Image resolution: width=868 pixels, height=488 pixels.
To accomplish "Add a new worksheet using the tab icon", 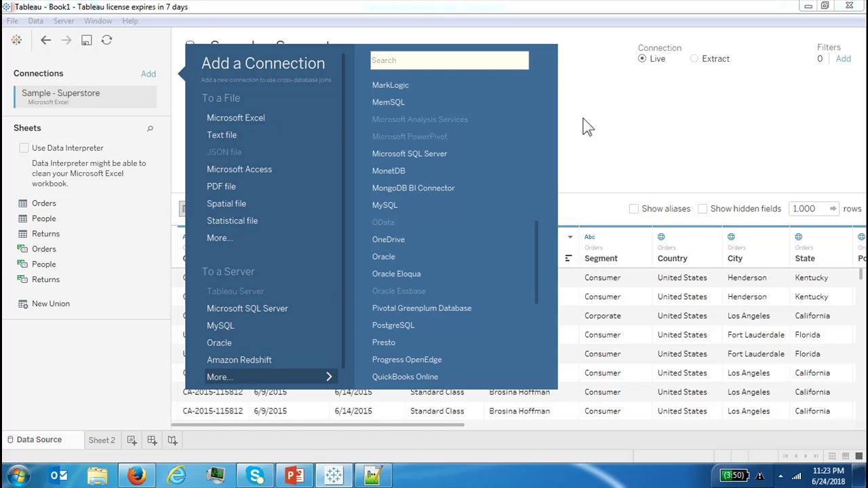I will click(132, 440).
